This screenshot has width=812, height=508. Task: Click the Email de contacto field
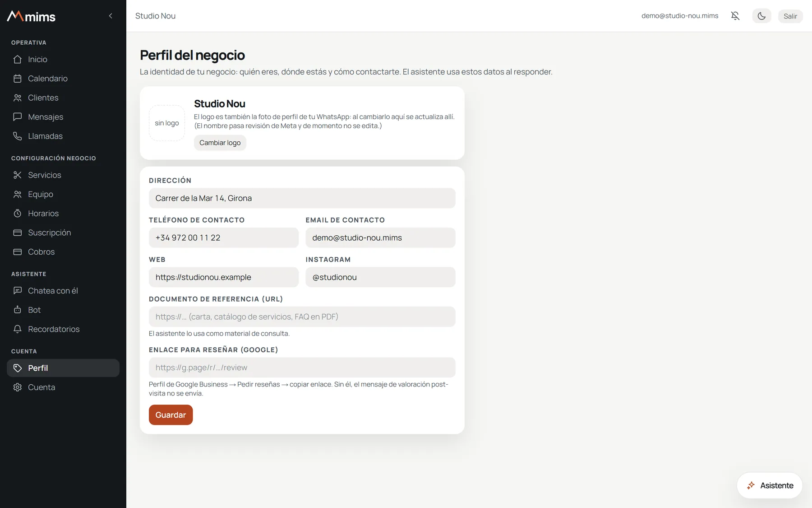pos(380,238)
